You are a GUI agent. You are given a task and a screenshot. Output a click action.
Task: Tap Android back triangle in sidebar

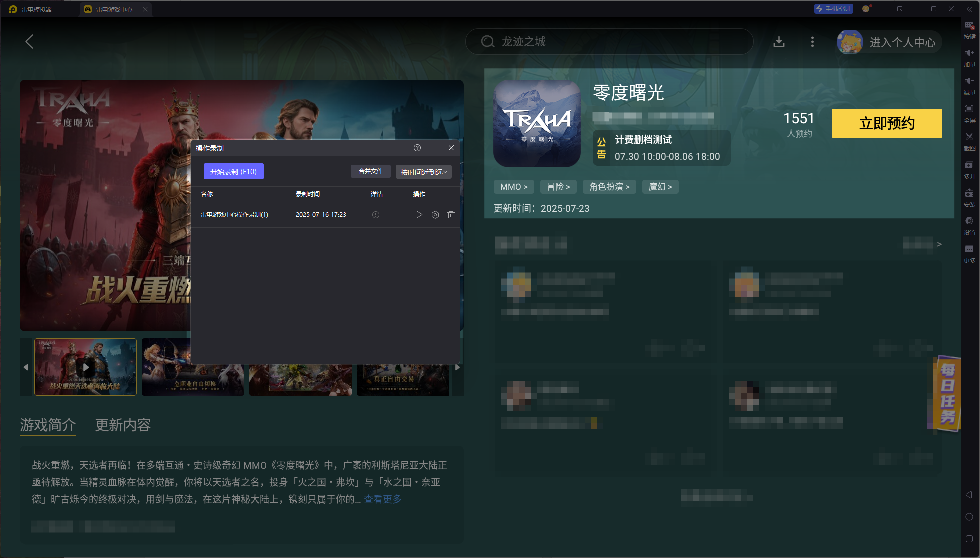[x=969, y=495]
